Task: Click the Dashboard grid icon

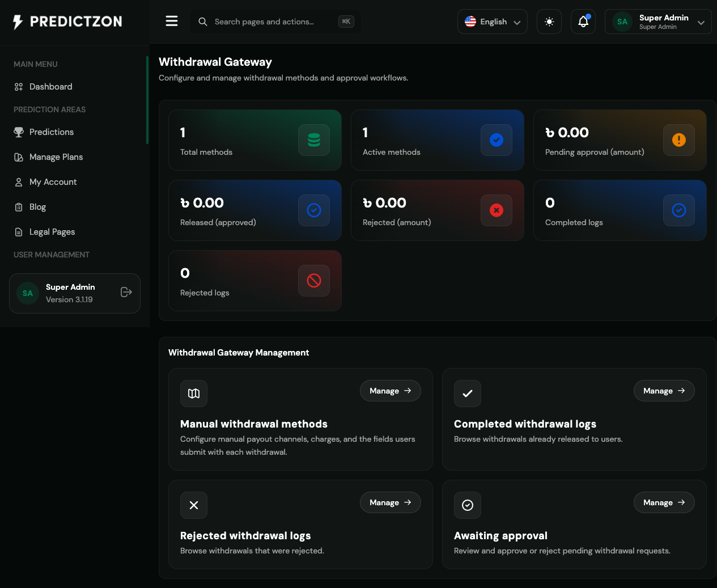Action: 19,87
